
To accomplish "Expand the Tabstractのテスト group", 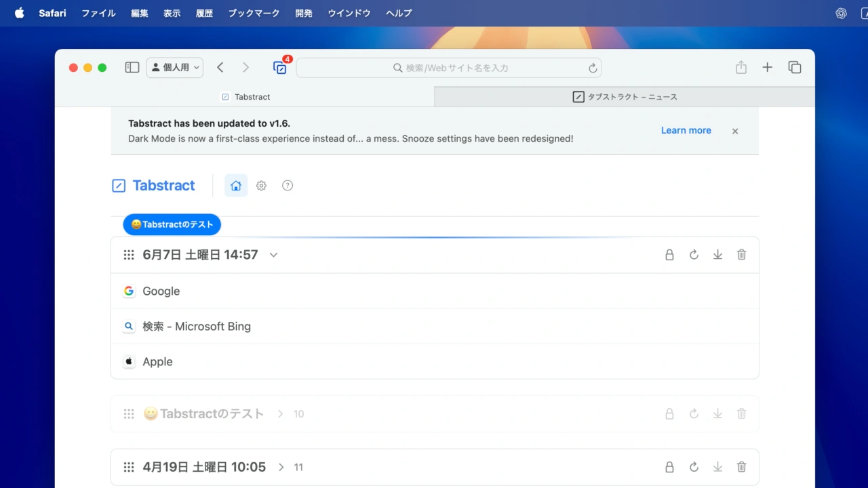I will coord(280,413).
